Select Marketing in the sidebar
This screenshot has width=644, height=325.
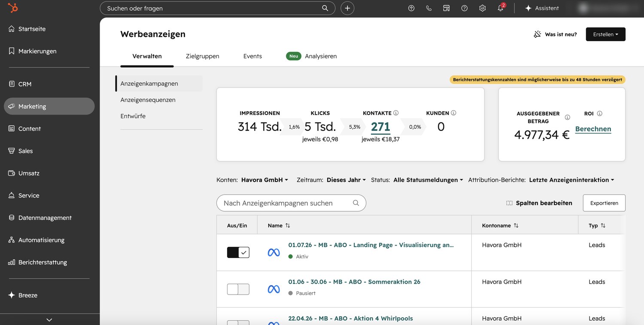tap(49, 106)
